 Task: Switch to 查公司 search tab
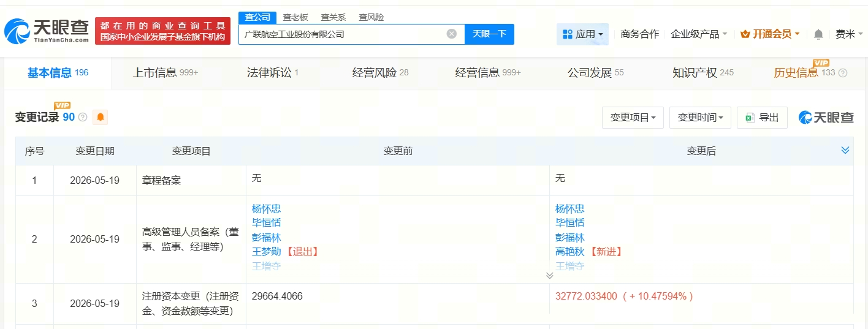(257, 17)
